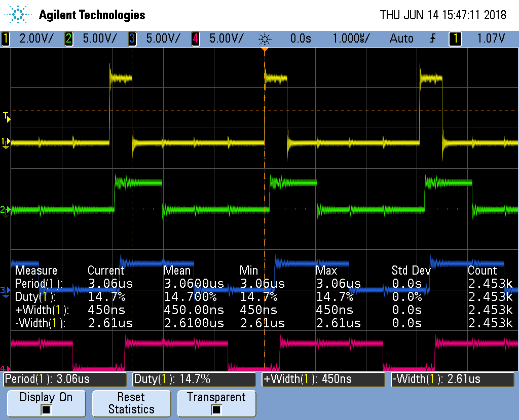This screenshot has width=519, height=420.
Task: Select the Channel 2 status icon
Action: [x=68, y=39]
